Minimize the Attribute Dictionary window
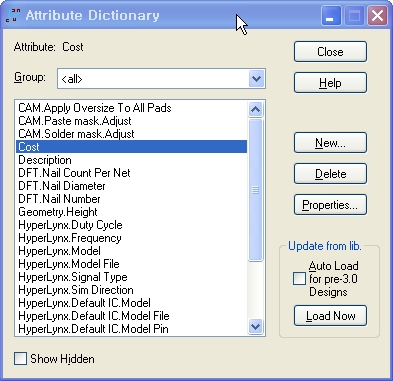Viewport: 393px width, 381px height. [331, 15]
